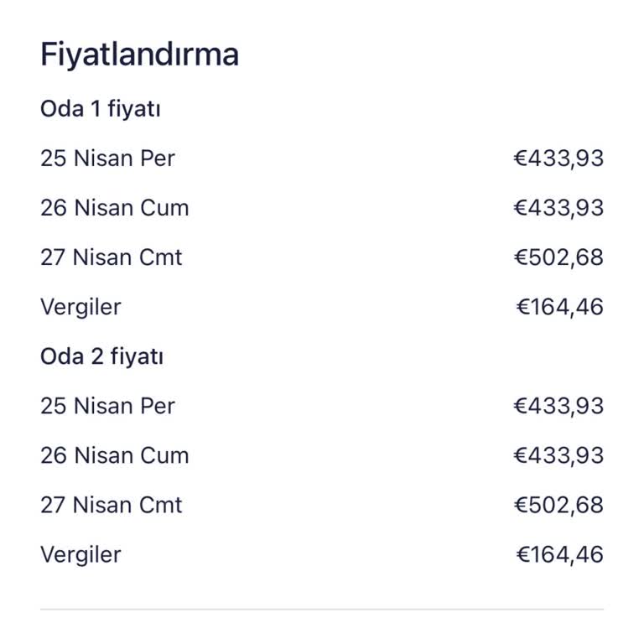The height and width of the screenshot is (644, 644).
Task: Click 25 Nisan Per under Oda 2
Action: [107, 406]
